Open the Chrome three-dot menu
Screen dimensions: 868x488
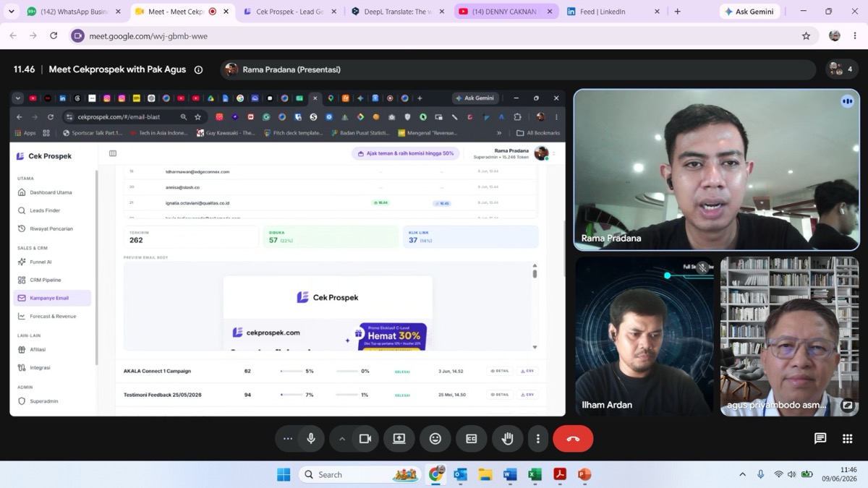(854, 36)
